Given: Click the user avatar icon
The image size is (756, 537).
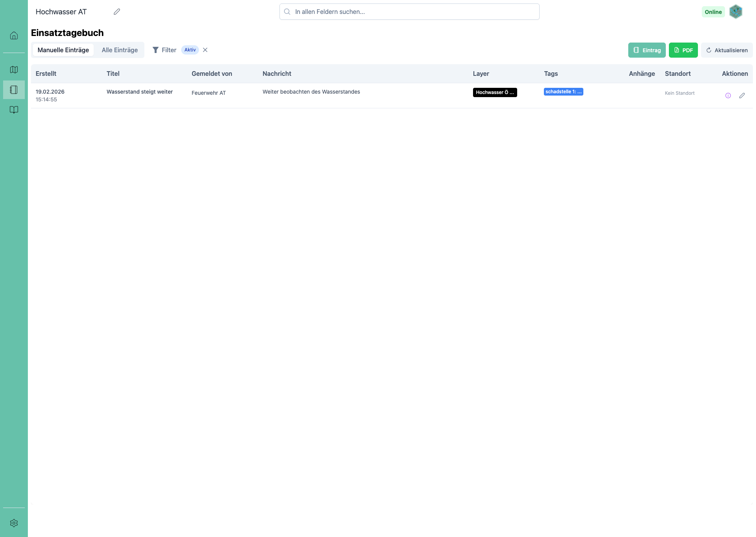Looking at the screenshot, I should tap(735, 12).
